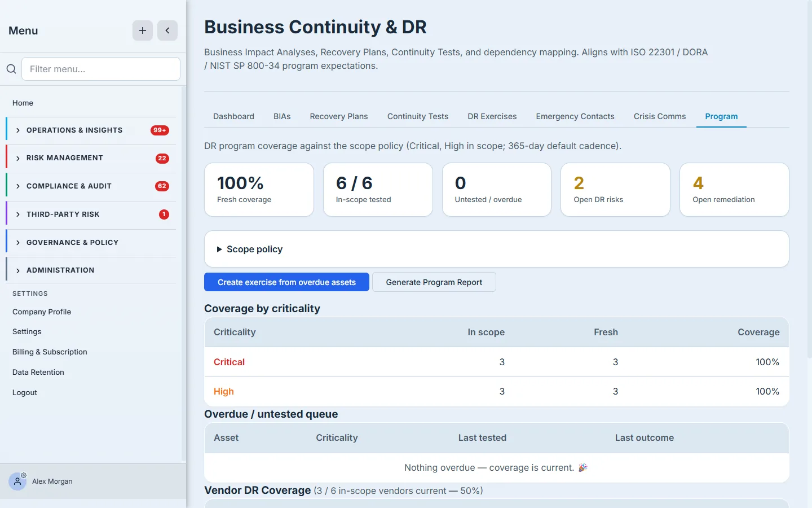Click the 62 badge on Compliance & Audit
This screenshot has height=508, width=812.
[162, 186]
